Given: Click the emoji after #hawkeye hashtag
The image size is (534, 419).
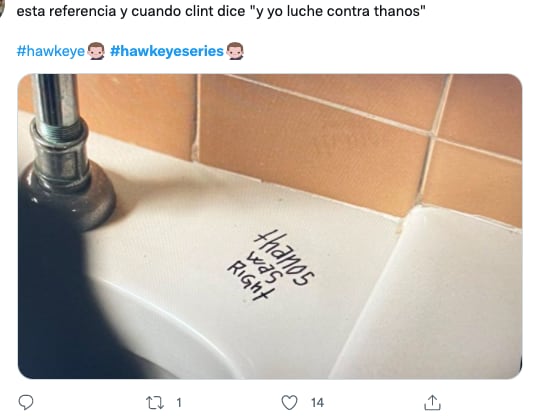Looking at the screenshot, I should (96, 51).
